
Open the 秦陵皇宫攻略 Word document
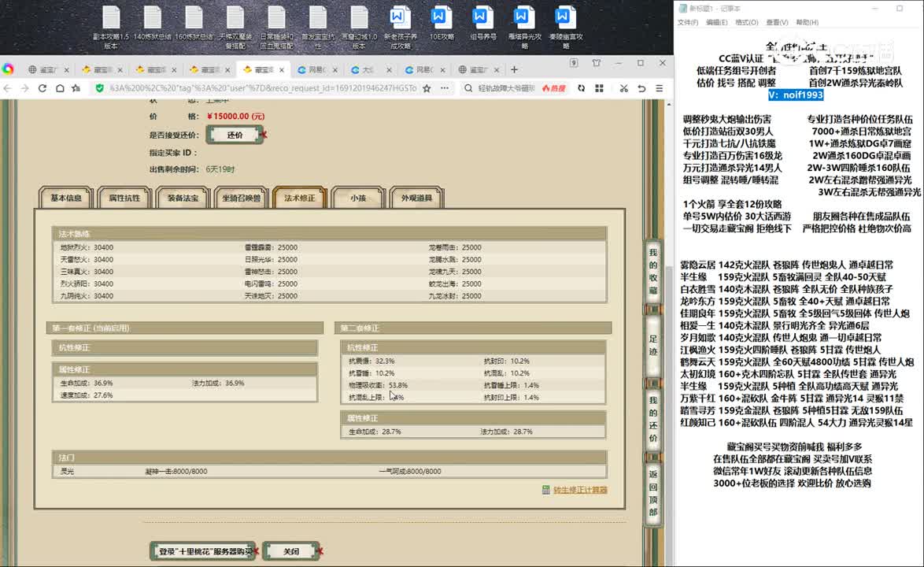pos(565,27)
